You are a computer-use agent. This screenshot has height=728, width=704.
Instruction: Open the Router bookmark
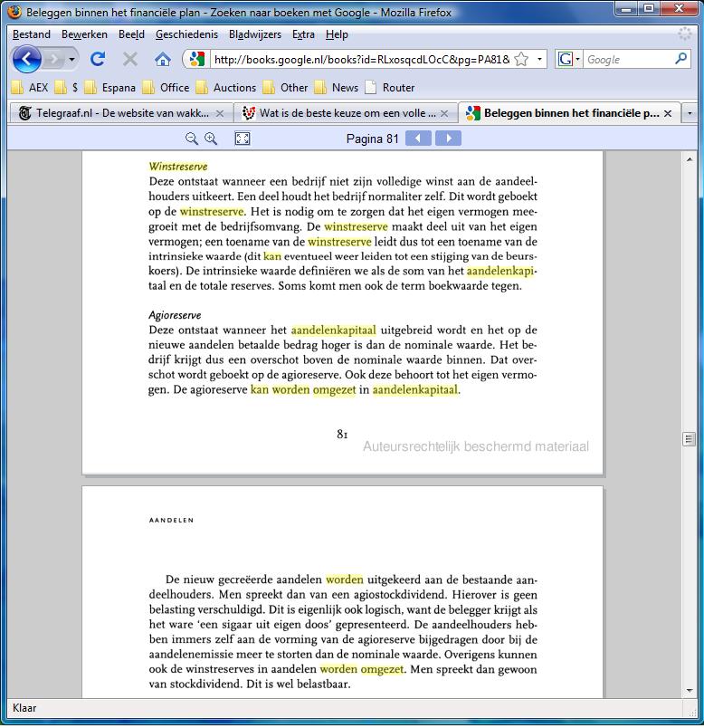(x=389, y=88)
